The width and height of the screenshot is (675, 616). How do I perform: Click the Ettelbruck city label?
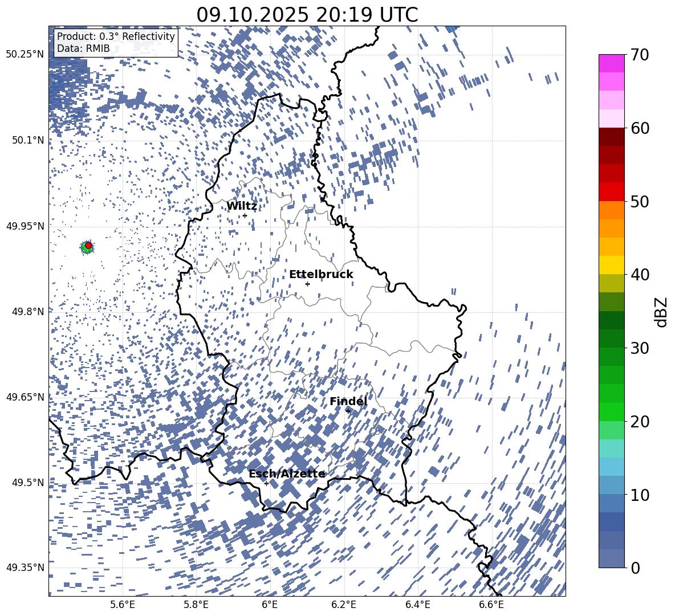coord(321,275)
